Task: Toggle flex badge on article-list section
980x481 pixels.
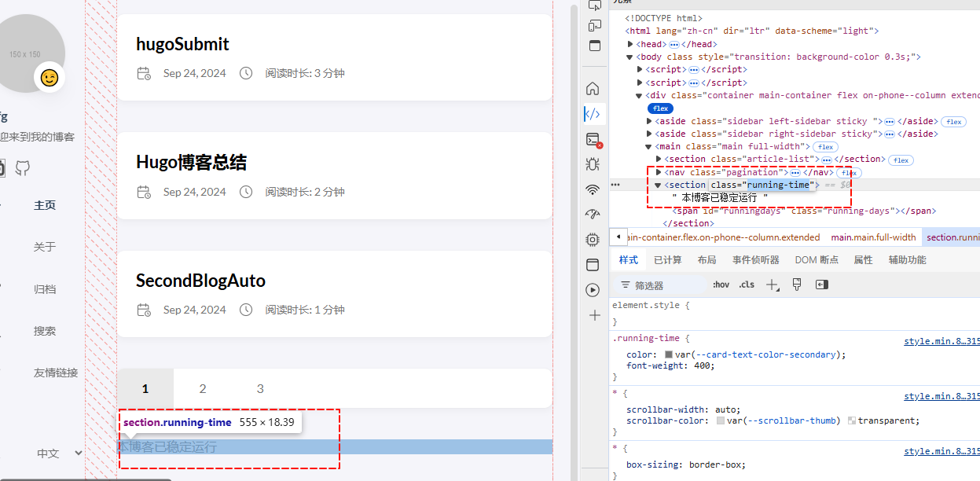Action: 901,160
